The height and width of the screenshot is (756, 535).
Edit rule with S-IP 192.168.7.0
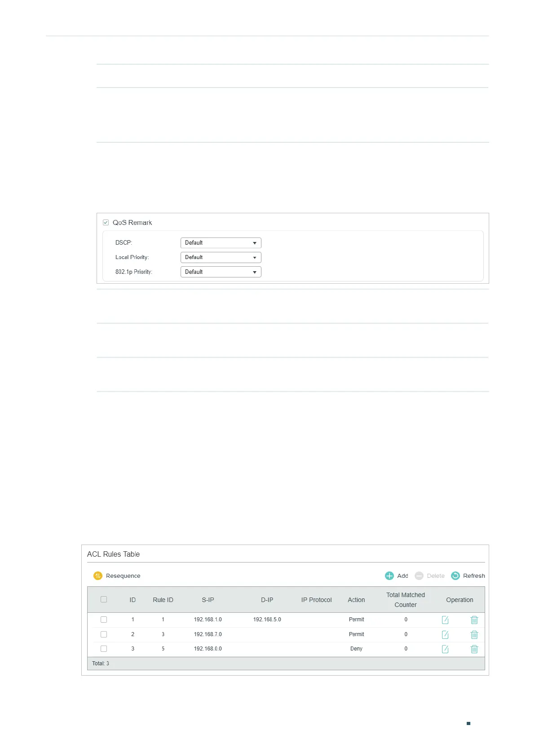pyautogui.click(x=445, y=635)
